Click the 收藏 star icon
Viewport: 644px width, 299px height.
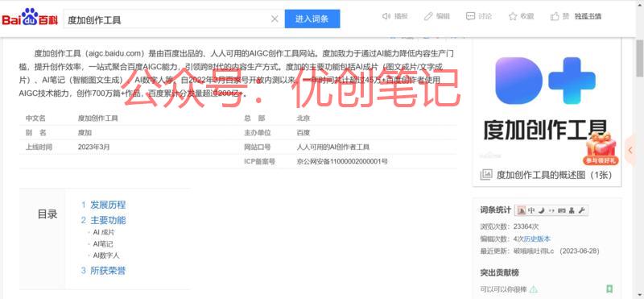pyautogui.click(x=513, y=16)
